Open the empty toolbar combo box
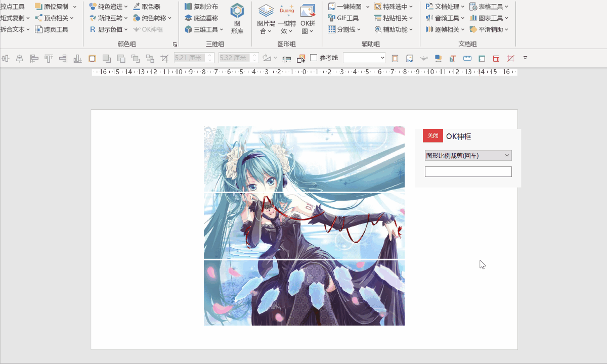 [364, 58]
